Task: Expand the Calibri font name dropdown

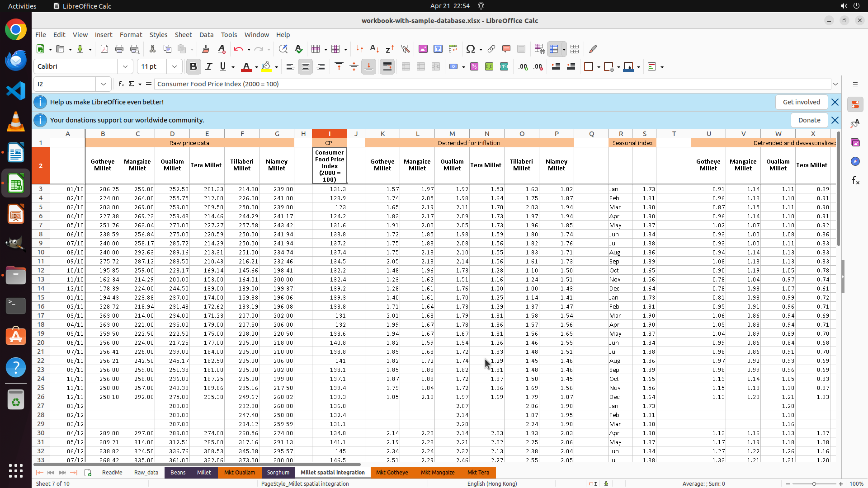Action: coord(125,66)
